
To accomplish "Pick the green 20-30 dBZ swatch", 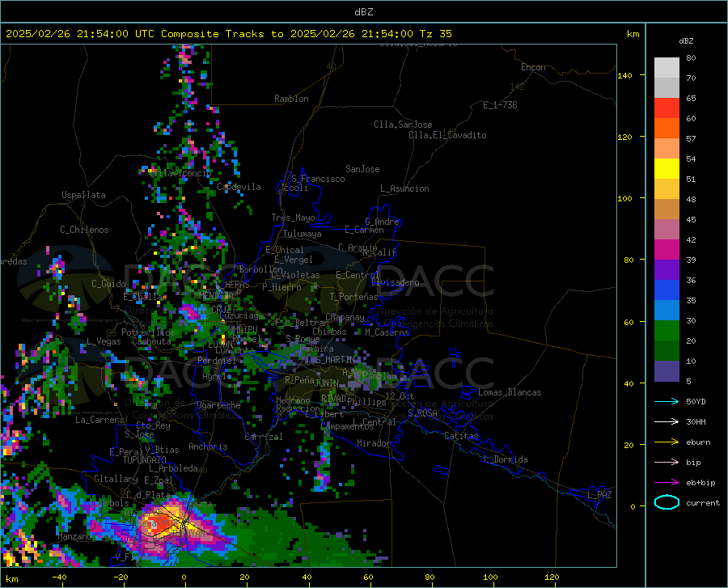I will coord(667,331).
